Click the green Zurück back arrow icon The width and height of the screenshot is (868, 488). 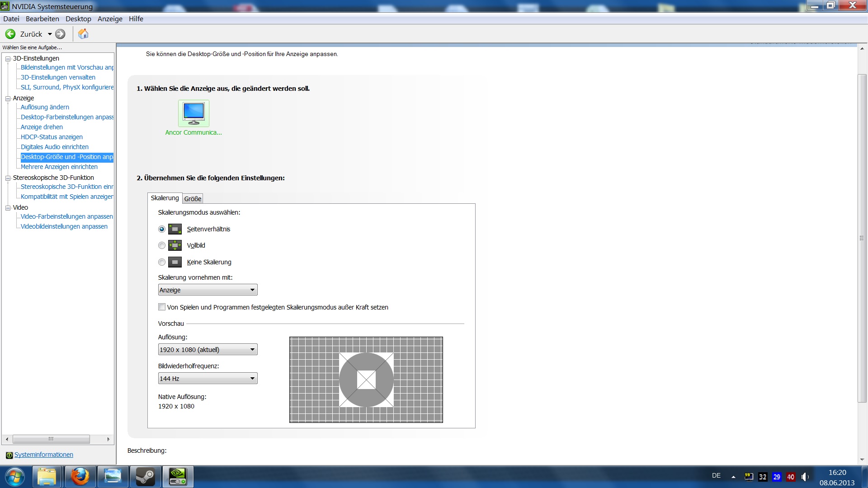click(10, 34)
